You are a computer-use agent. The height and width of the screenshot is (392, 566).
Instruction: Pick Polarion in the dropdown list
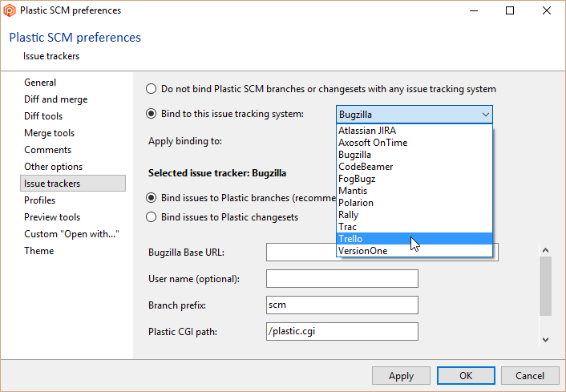414,203
